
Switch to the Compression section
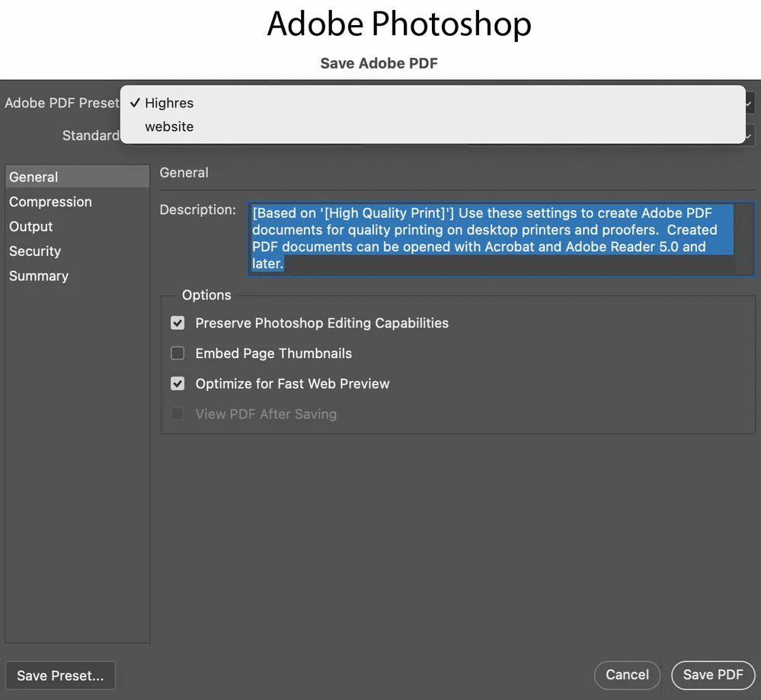coord(77,201)
